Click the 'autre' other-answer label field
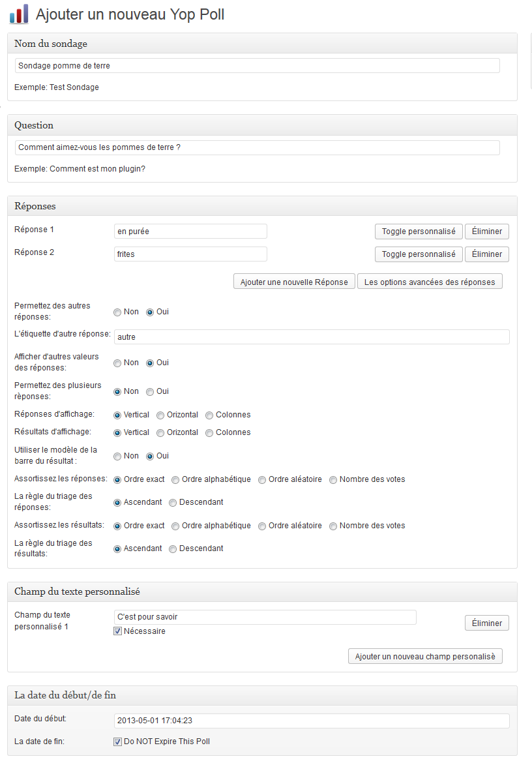The image size is (532, 765). (312, 337)
